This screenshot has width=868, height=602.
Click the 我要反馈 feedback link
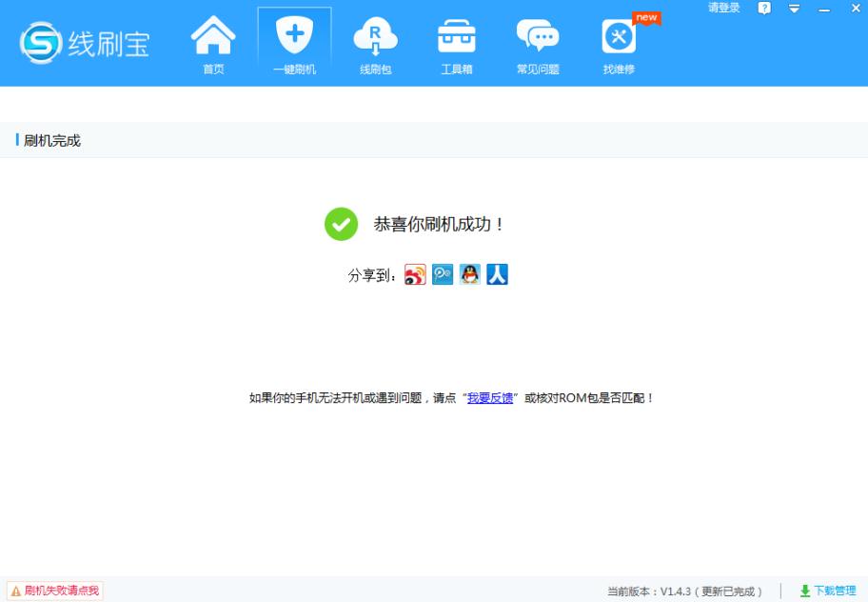[x=492, y=398]
